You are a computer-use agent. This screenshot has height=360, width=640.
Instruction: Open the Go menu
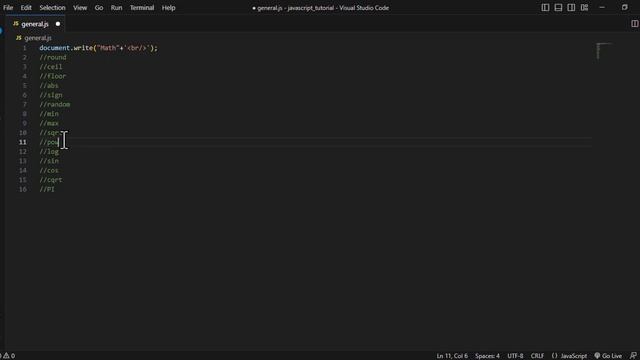[x=99, y=8]
